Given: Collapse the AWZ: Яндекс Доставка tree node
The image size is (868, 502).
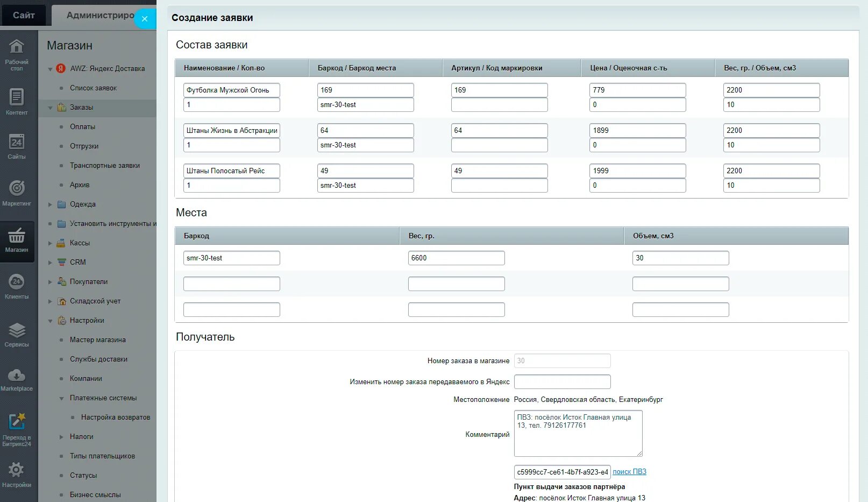Looking at the screenshot, I should coord(50,69).
